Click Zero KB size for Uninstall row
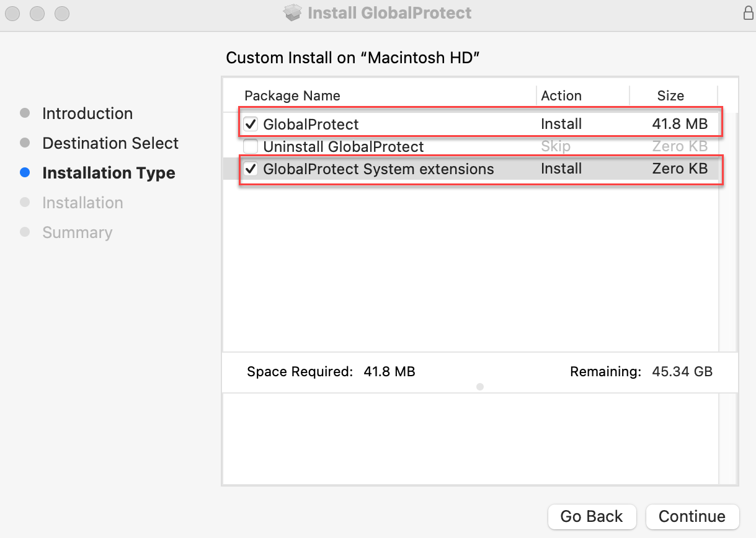756x538 pixels. [680, 147]
